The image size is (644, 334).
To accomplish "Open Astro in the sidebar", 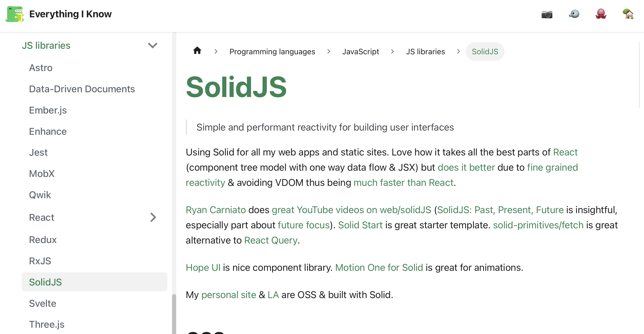I will 41,68.
